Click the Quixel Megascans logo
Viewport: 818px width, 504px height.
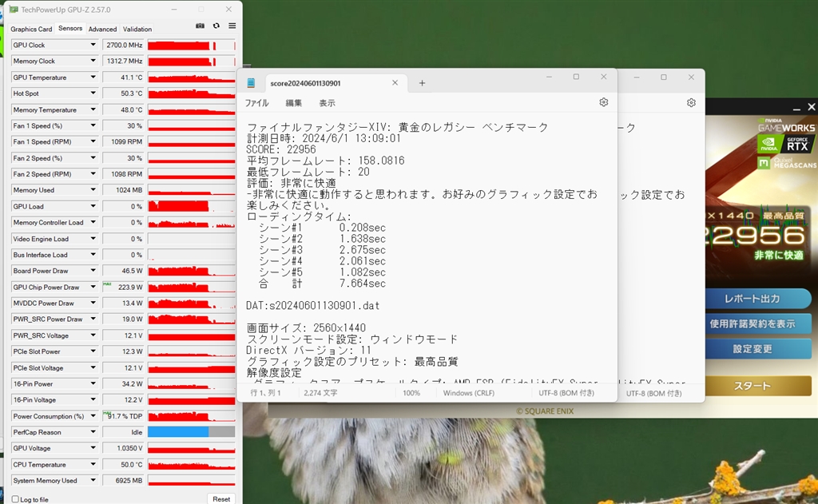[x=787, y=163]
